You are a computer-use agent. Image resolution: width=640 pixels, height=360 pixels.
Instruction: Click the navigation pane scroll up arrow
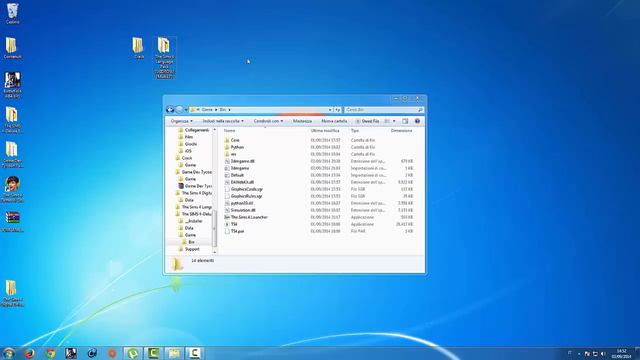214,130
